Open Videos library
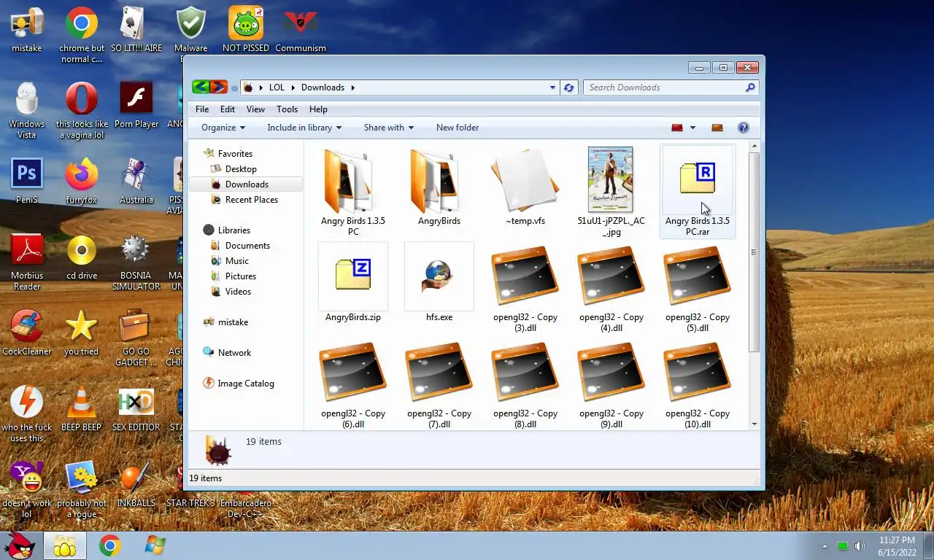This screenshot has width=934, height=560. pyautogui.click(x=238, y=292)
